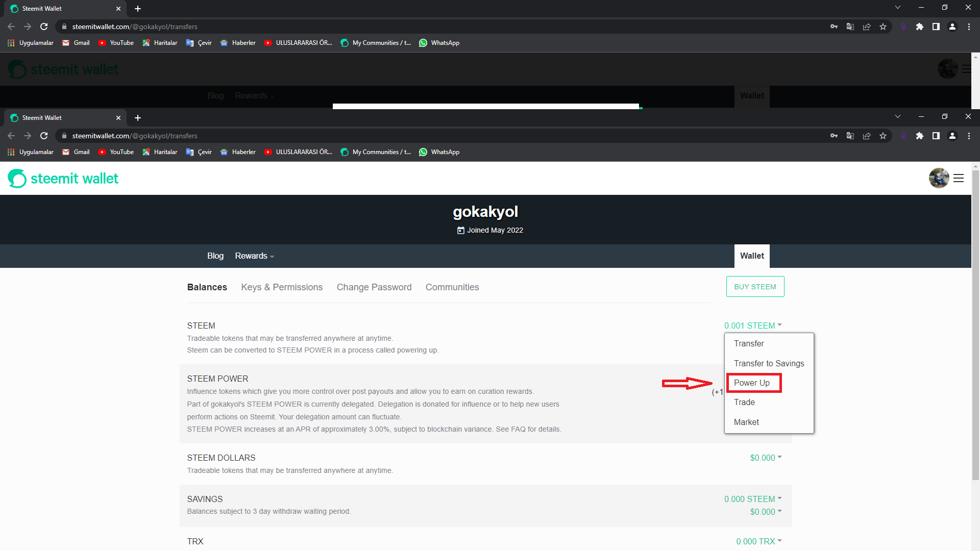Open the Chrome three-dot menu
Viewport: 980px width, 551px height.
point(969,136)
